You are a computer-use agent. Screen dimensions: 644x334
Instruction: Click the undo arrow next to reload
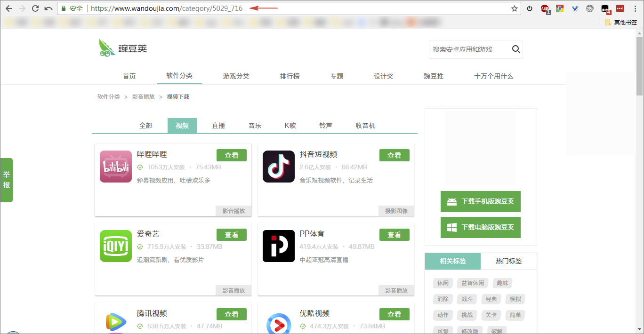click(48, 8)
